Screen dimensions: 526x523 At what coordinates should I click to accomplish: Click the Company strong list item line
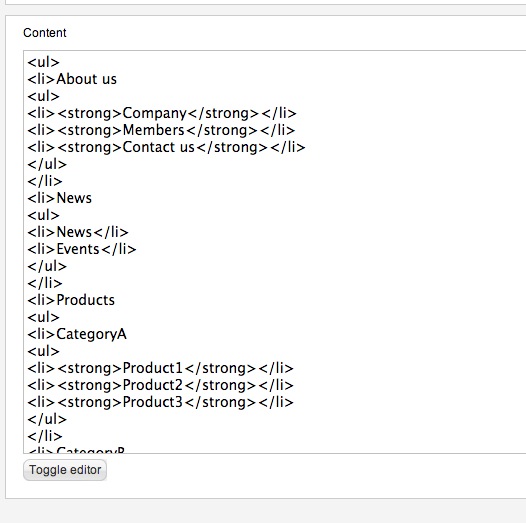click(162, 113)
